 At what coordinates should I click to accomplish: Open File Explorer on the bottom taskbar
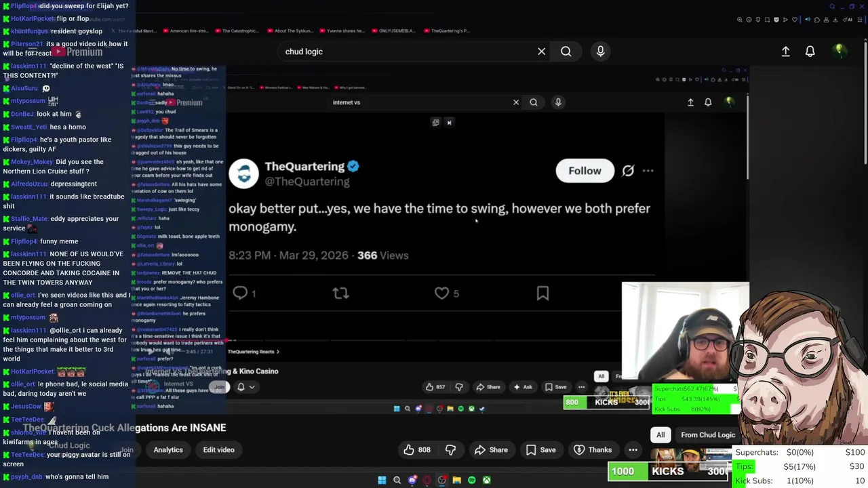pyautogui.click(x=456, y=481)
